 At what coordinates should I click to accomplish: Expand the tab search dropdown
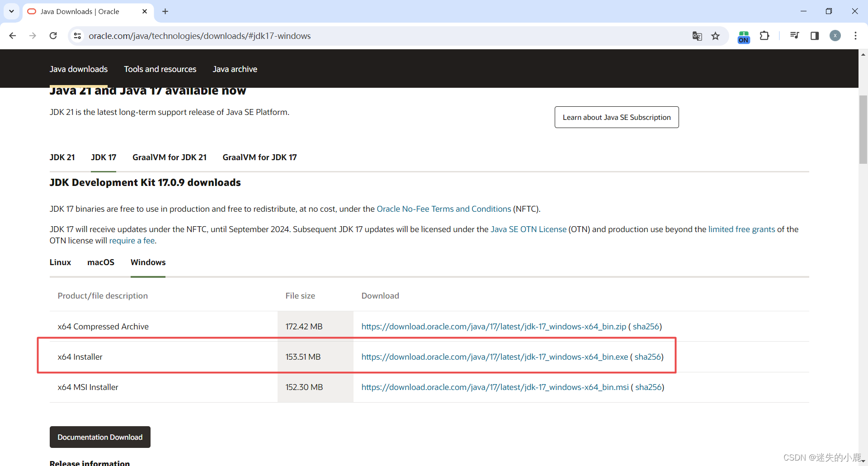click(11, 11)
